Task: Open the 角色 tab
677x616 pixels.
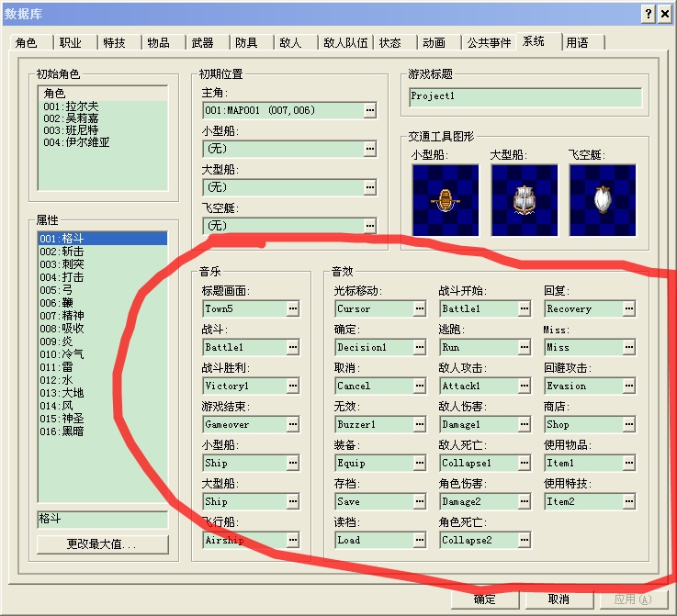Action: pyautogui.click(x=30, y=42)
